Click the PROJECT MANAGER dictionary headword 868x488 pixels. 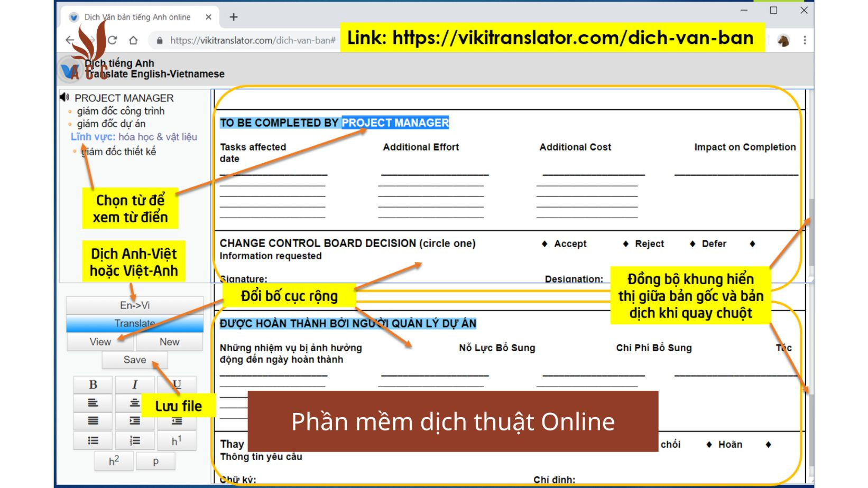[124, 98]
